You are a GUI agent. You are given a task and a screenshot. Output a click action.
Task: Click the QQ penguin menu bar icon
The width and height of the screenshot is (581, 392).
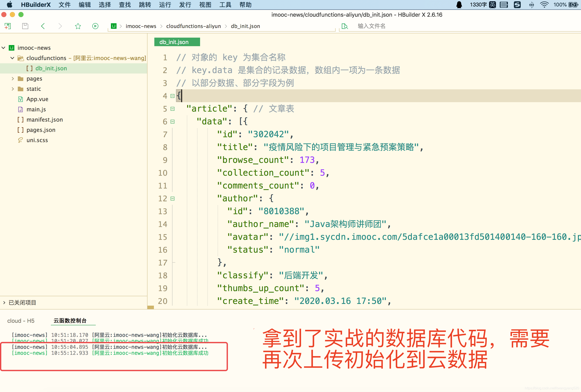[x=459, y=4]
